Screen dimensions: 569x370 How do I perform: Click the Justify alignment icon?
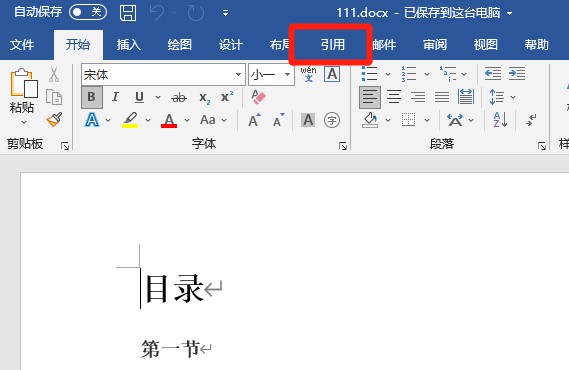pyautogui.click(x=442, y=97)
